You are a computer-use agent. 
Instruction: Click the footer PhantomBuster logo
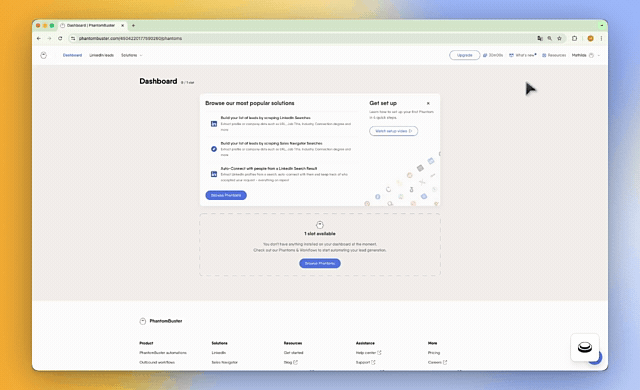coord(161,321)
